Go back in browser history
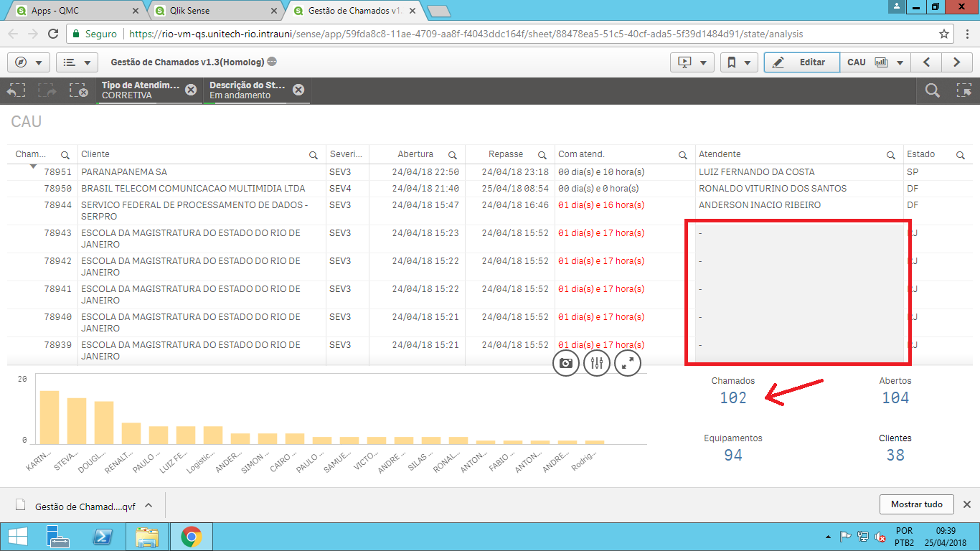 coord(13,34)
